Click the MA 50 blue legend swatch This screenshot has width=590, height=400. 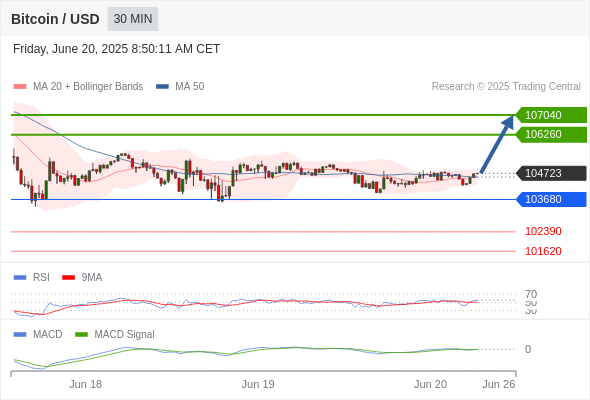(162, 87)
